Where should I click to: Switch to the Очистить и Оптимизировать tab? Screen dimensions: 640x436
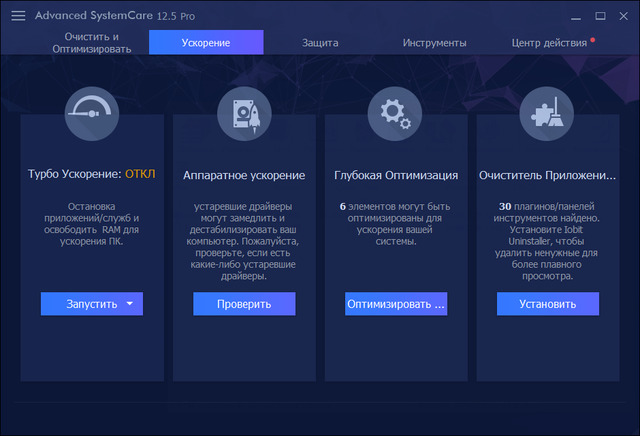pyautogui.click(x=78, y=42)
